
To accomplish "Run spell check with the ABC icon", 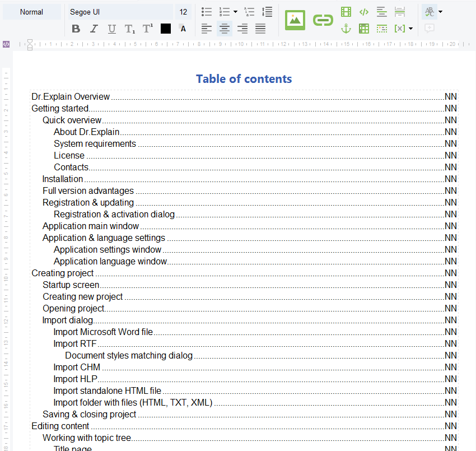I will [x=430, y=12].
